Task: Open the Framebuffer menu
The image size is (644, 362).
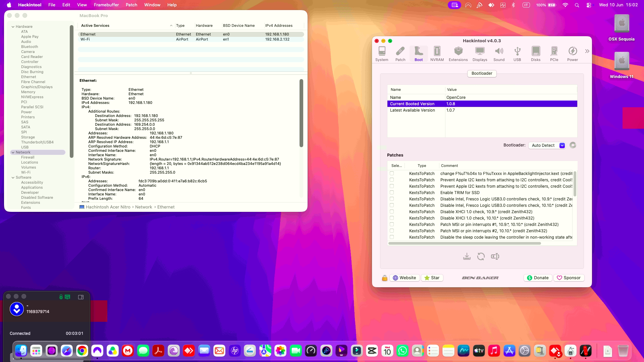Action: [106, 5]
